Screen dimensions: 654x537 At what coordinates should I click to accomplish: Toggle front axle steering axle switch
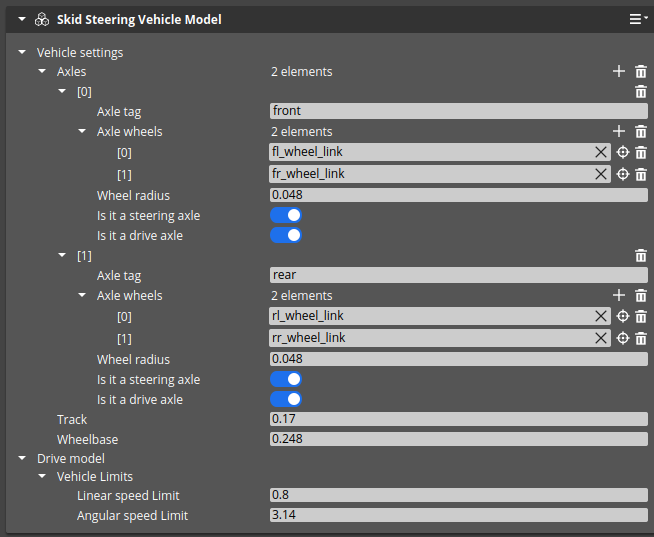point(285,216)
